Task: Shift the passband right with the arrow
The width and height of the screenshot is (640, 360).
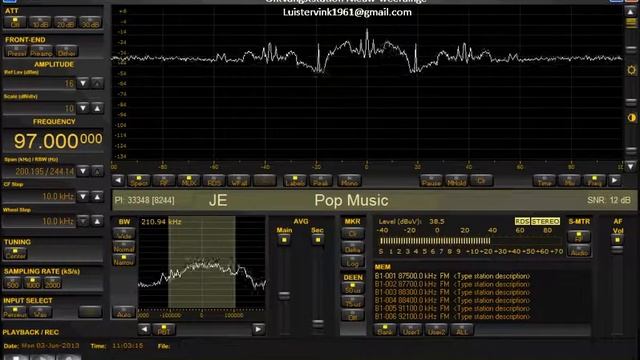Action: [x=258, y=329]
